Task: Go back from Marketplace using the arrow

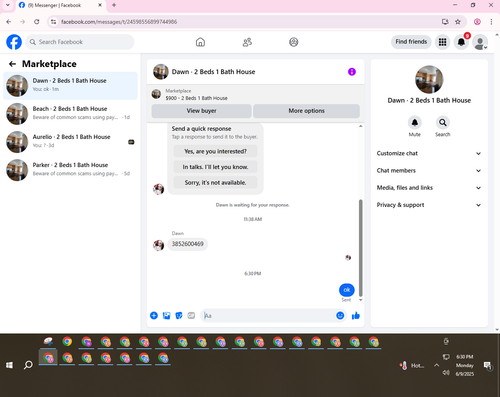Action: (x=12, y=64)
